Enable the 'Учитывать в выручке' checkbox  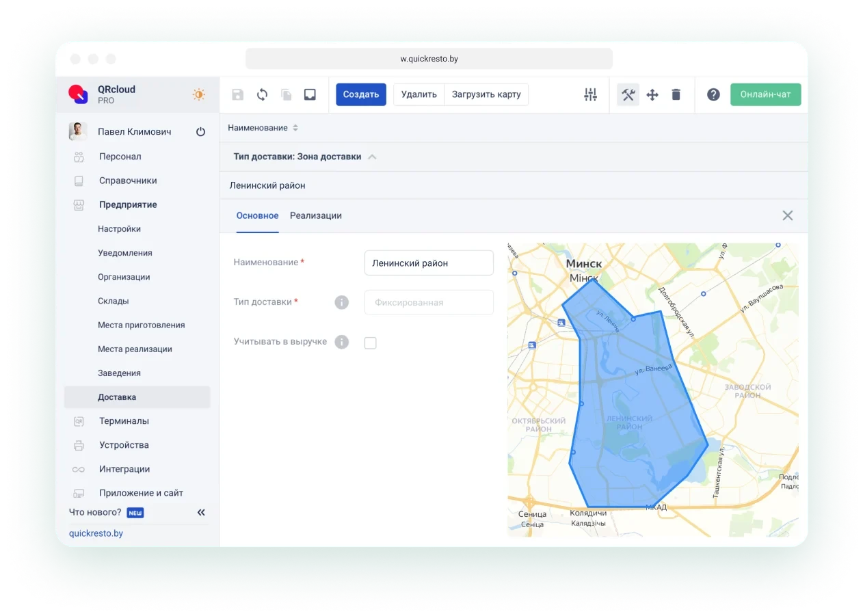tap(371, 343)
